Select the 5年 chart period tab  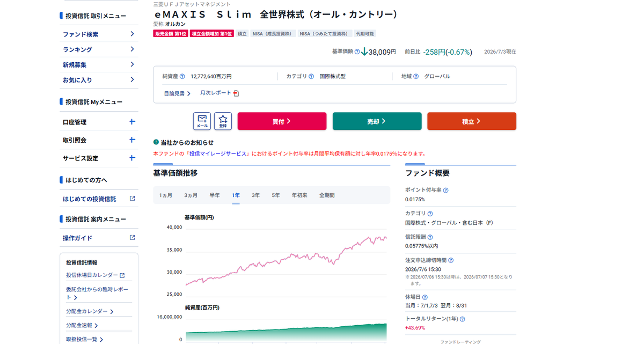click(x=275, y=195)
